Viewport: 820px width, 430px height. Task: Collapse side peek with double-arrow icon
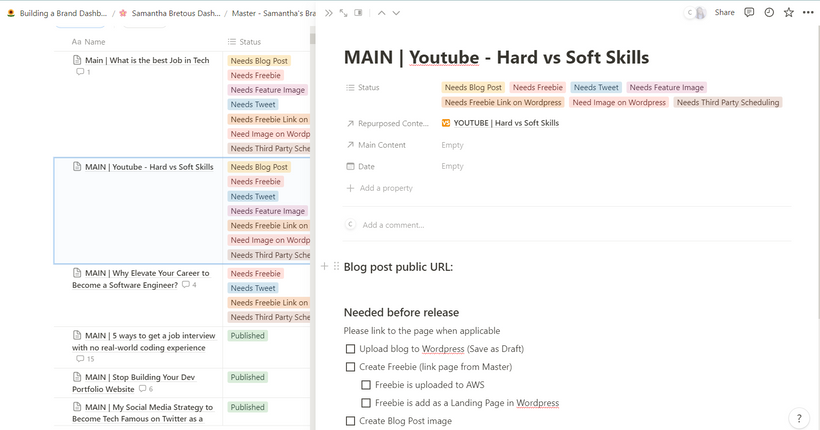coord(328,13)
